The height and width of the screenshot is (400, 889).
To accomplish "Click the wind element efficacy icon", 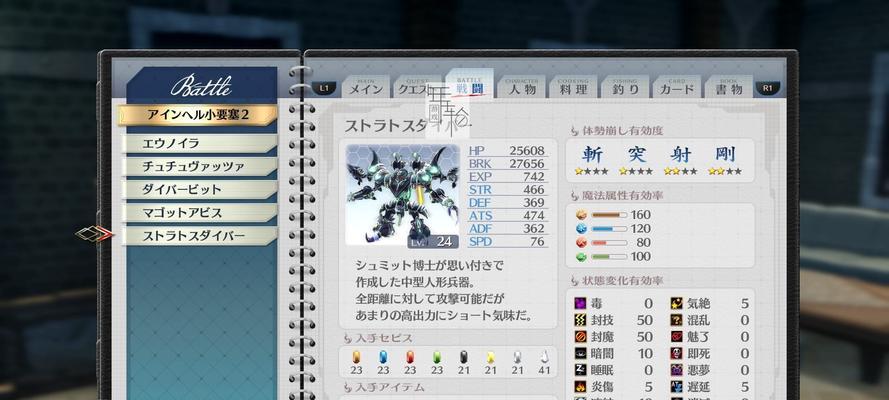I will coord(581,257).
